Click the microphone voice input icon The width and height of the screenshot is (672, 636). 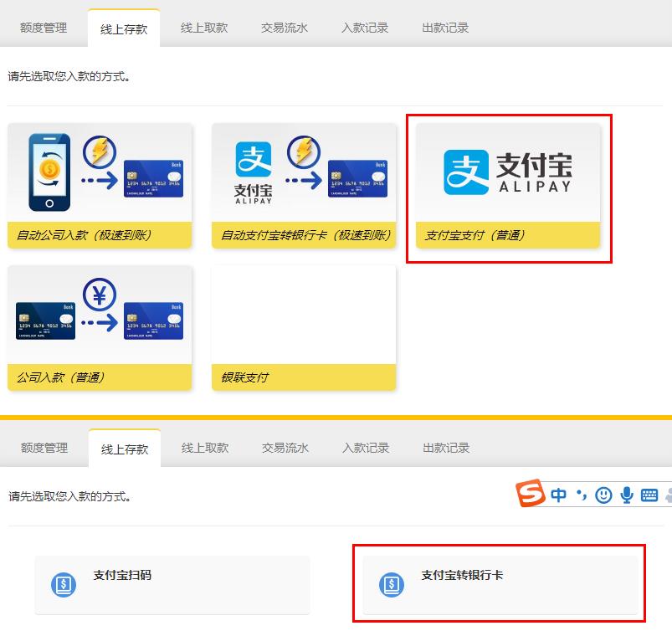[626, 495]
